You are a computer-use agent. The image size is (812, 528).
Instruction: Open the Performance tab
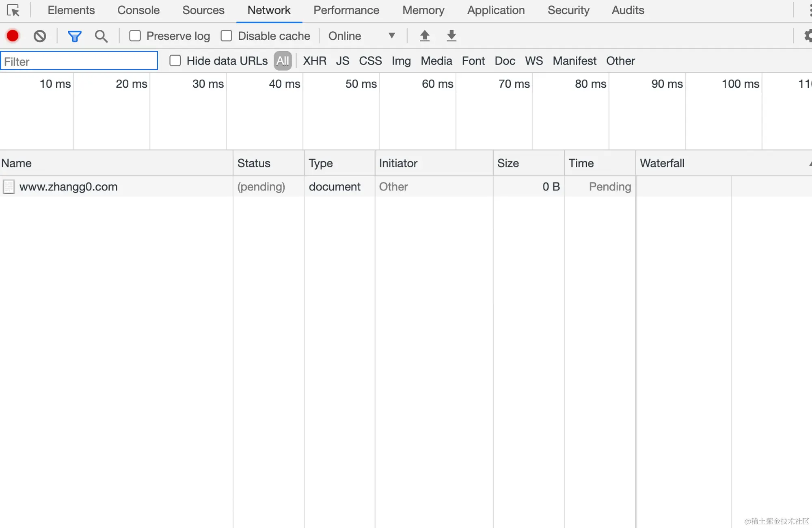(346, 10)
